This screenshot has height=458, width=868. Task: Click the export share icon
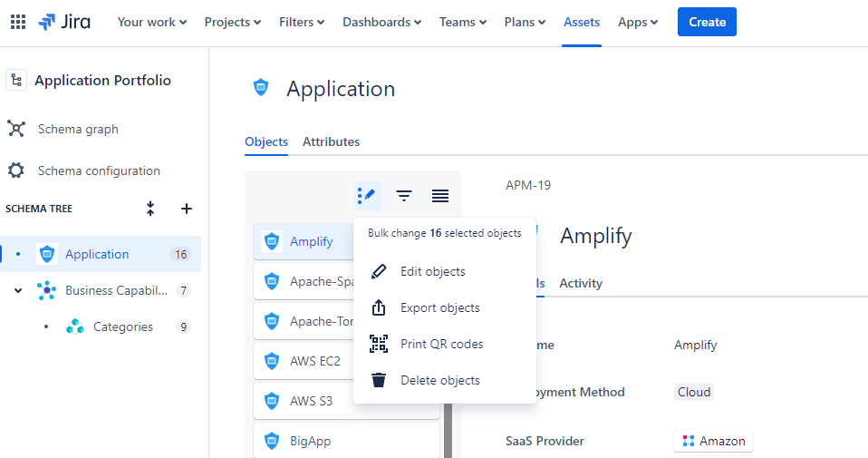click(x=379, y=307)
